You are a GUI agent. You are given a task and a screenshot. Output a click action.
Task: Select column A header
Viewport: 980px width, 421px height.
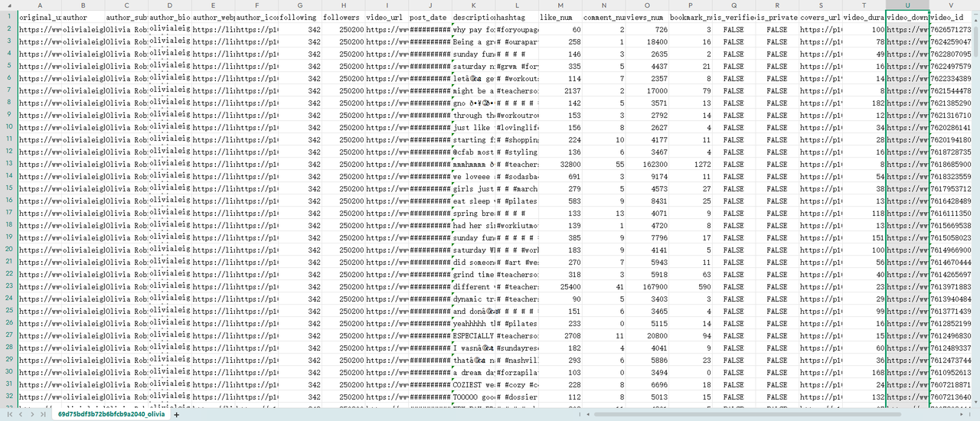click(39, 5)
